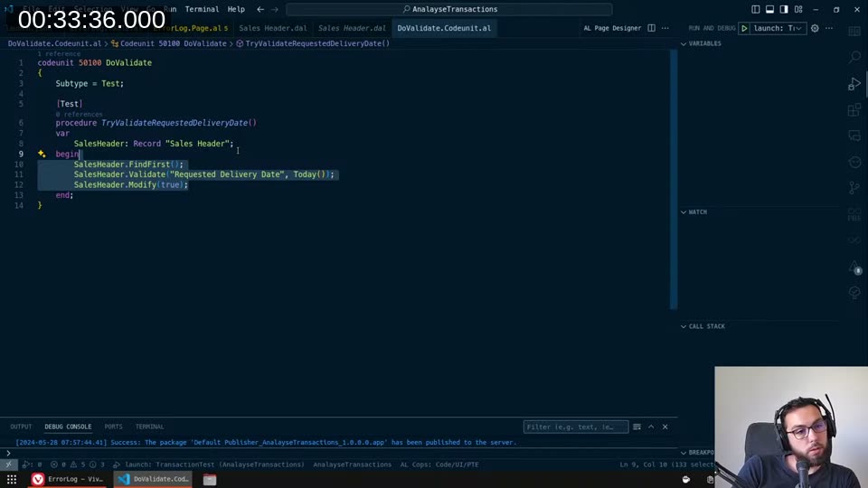Click the green Start Debugging play button

pyautogui.click(x=744, y=28)
